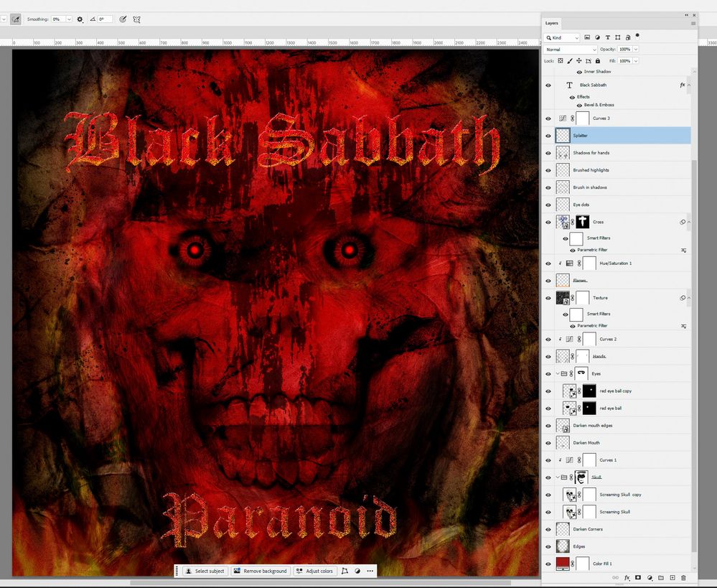Prevent auto-nesting artboard lock icon
Image resolution: width=717 pixels, height=588 pixels.
[x=589, y=61]
